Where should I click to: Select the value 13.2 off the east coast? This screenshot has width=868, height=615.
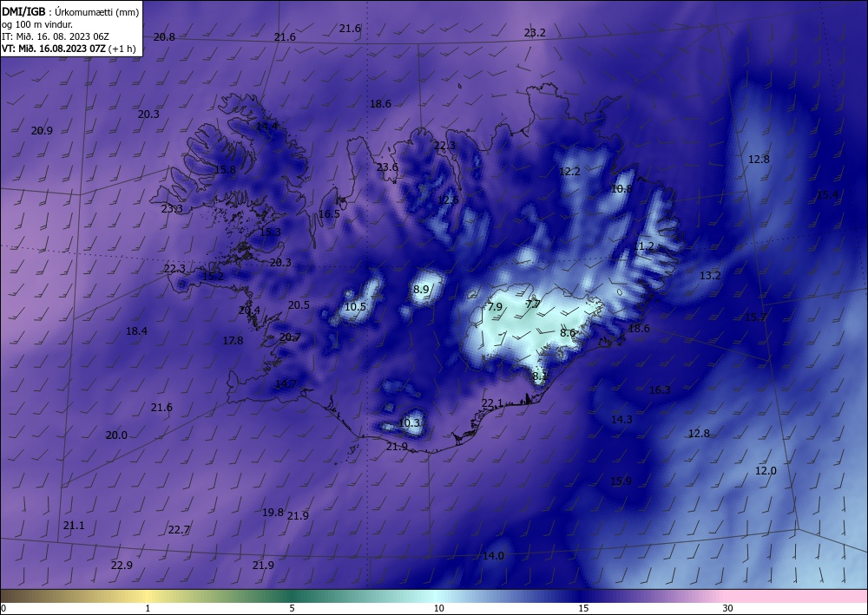click(710, 275)
